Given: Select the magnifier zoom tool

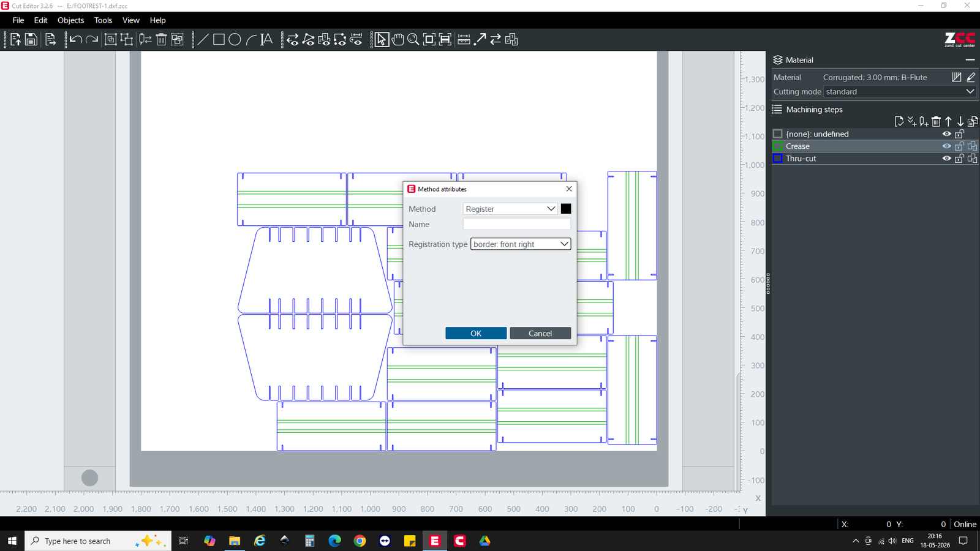Looking at the screenshot, I should (x=413, y=40).
